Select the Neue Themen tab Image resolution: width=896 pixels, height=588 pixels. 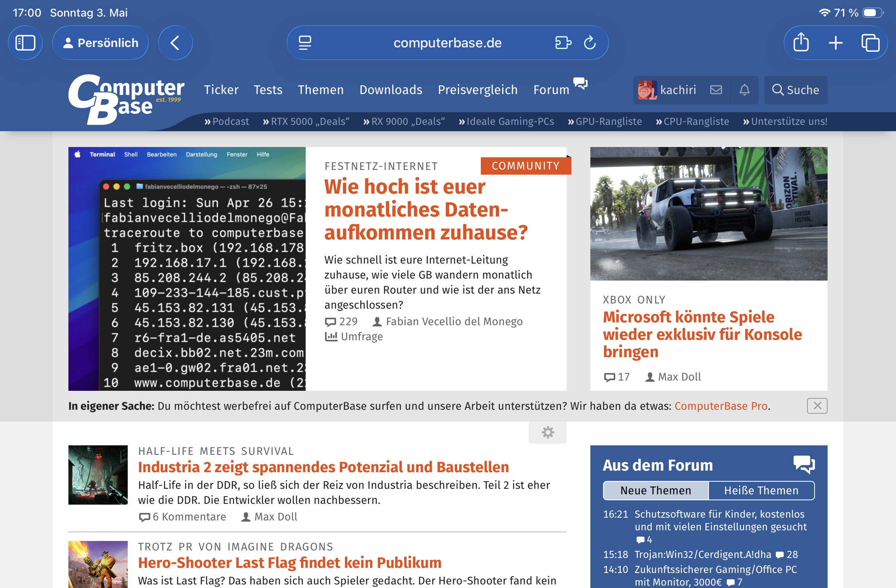pos(656,490)
